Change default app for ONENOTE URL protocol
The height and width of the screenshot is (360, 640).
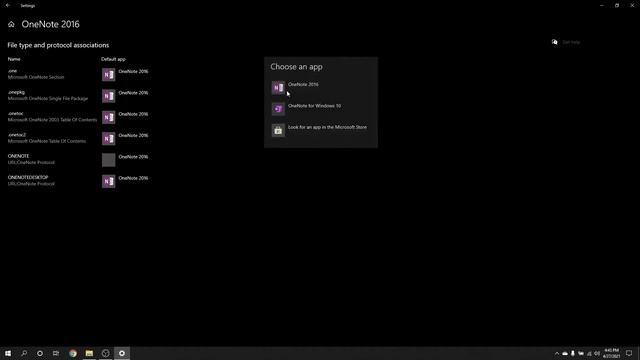click(x=126, y=160)
